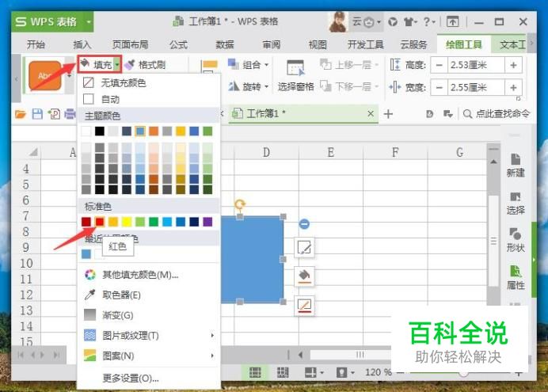548x392 pixels.
Task: Pick the black theme color swatch
Action: coord(100,131)
